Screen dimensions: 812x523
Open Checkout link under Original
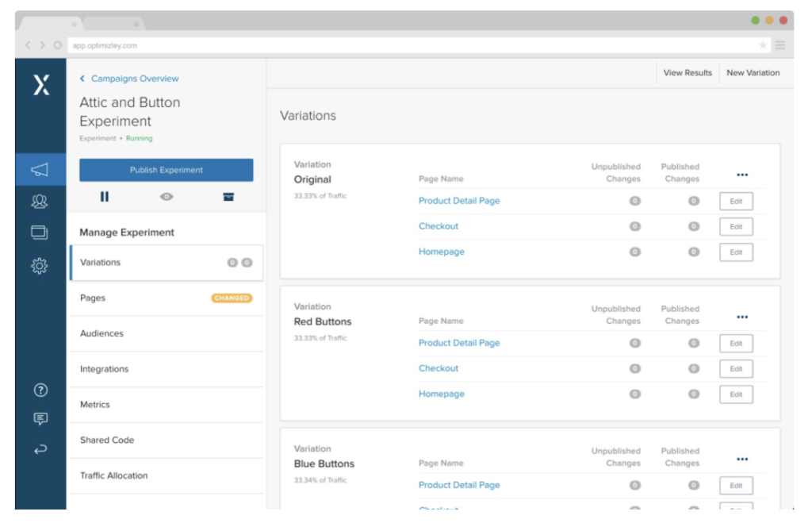(438, 226)
